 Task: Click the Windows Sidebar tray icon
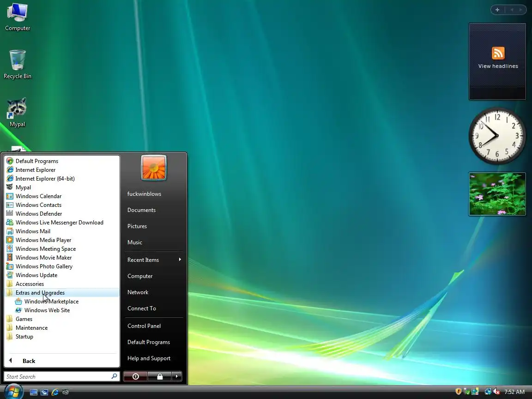click(475, 392)
